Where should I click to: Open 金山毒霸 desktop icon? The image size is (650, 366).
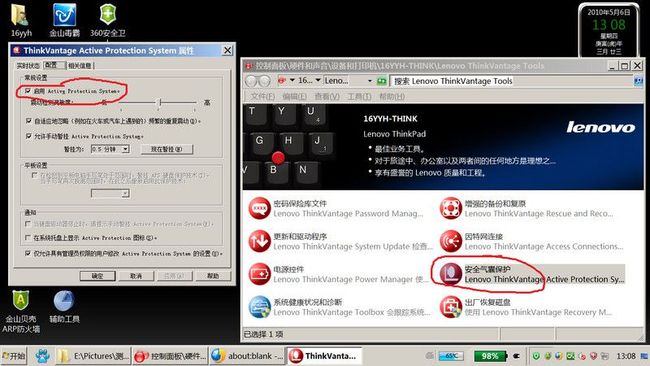(64, 20)
